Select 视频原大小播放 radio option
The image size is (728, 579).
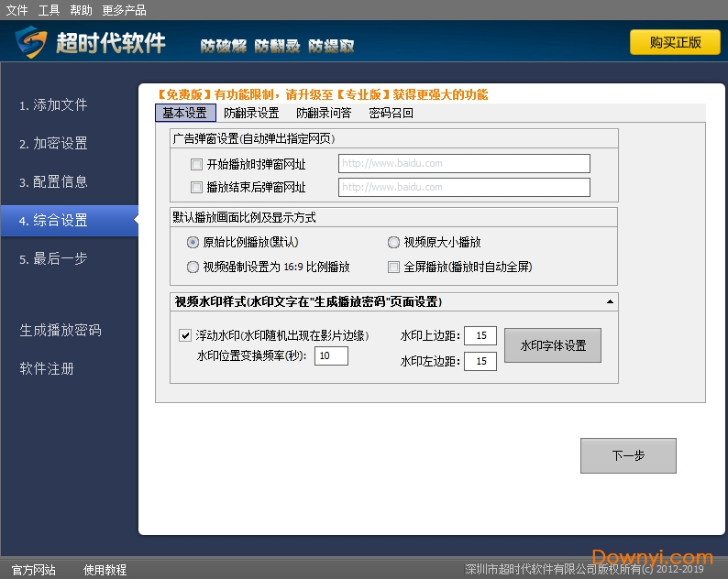point(393,243)
